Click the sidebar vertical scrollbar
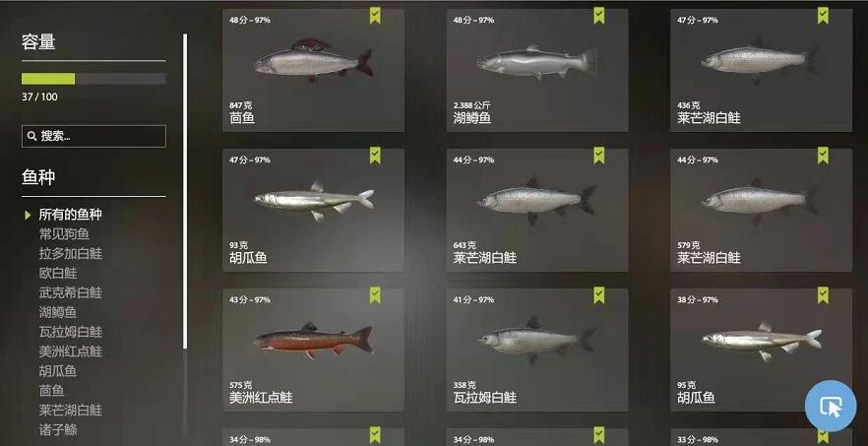The image size is (868, 446). [x=185, y=191]
